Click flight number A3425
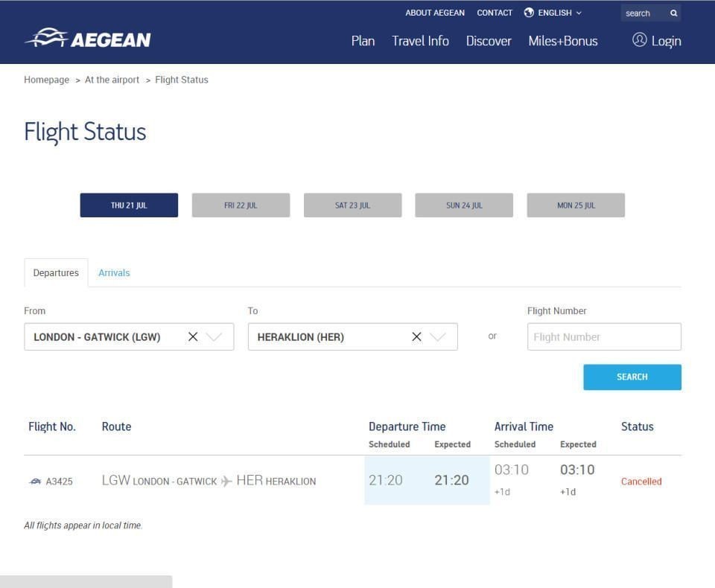Image resolution: width=715 pixels, height=588 pixels. click(60, 482)
